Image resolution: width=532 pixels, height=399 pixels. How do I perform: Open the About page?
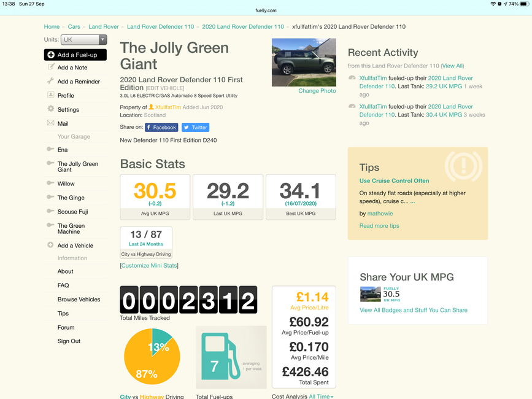[65, 271]
